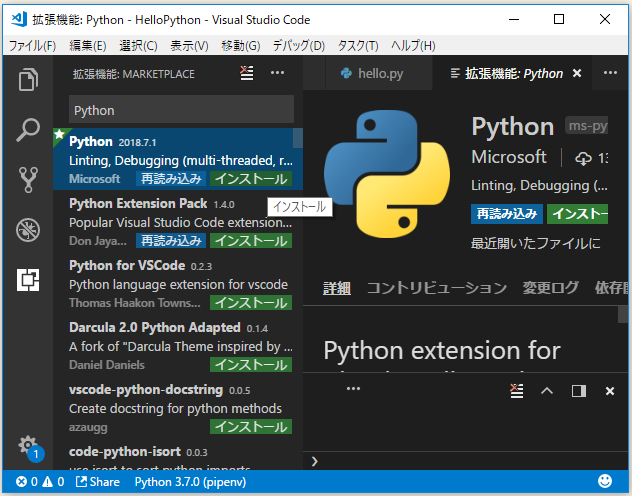Click the feedback smiley in status bar
Screen dimensions: 632x496
click(605, 481)
